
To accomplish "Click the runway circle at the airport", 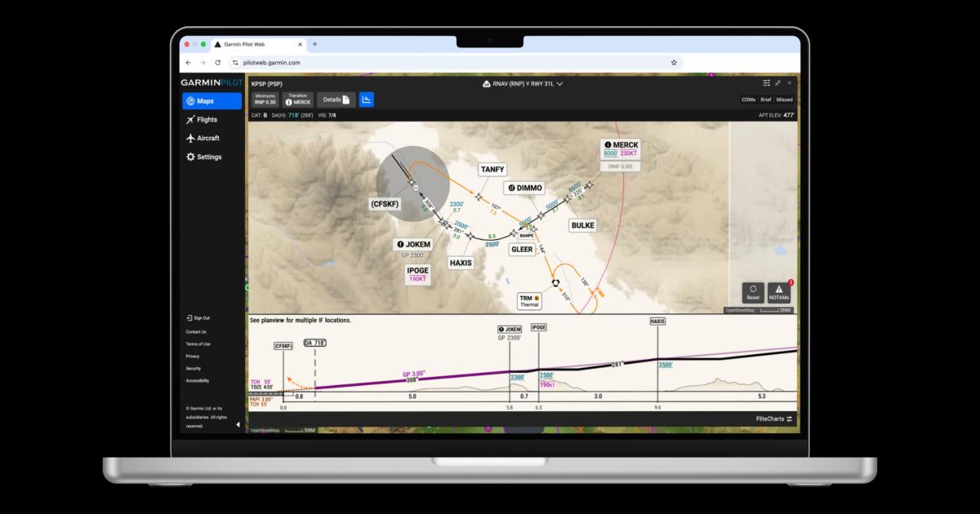I will click(x=412, y=182).
